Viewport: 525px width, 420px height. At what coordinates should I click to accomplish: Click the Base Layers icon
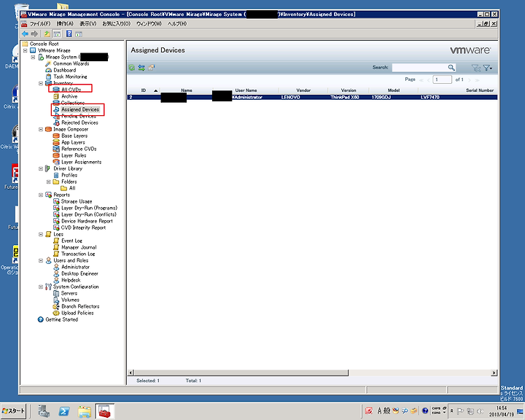tap(56, 136)
